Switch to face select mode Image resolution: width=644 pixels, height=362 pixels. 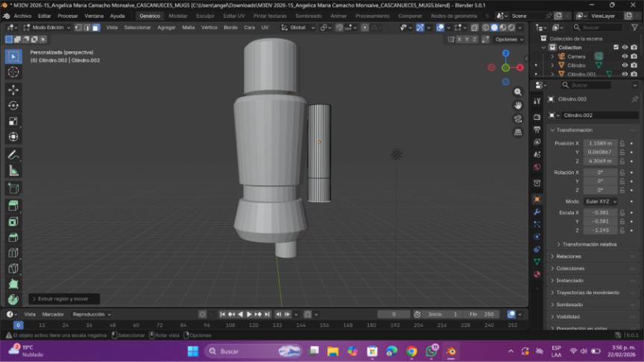point(96,28)
